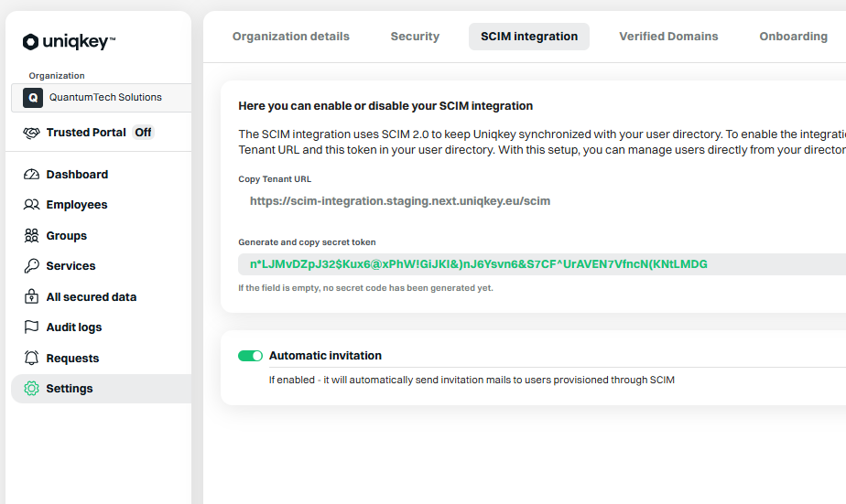The height and width of the screenshot is (504, 846).
Task: Click the Uniqkey logo
Action: (x=69, y=41)
